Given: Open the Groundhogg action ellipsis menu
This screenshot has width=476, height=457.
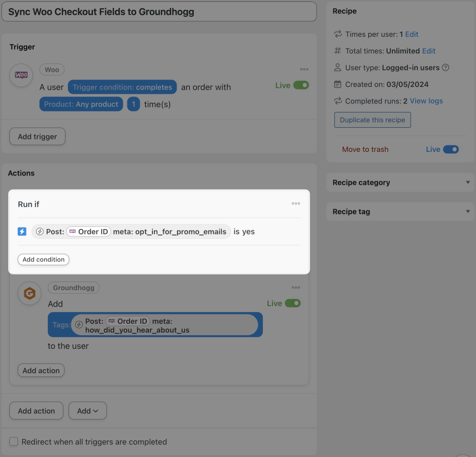Looking at the screenshot, I should [x=296, y=287].
